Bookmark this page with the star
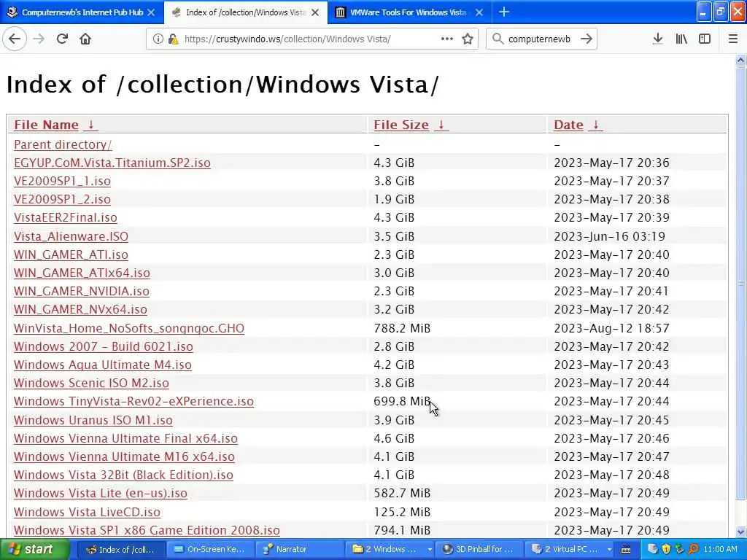The image size is (747, 560). pyautogui.click(x=468, y=39)
